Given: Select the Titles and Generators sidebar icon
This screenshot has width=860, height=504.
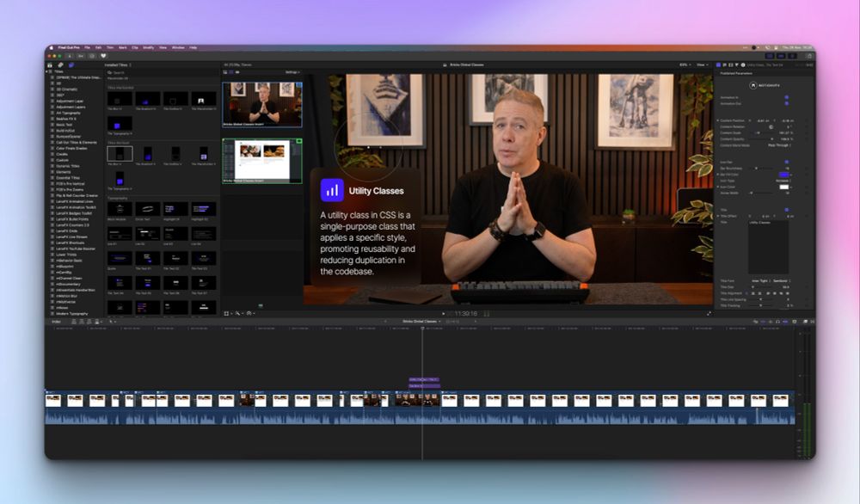Looking at the screenshot, I should 71,65.
